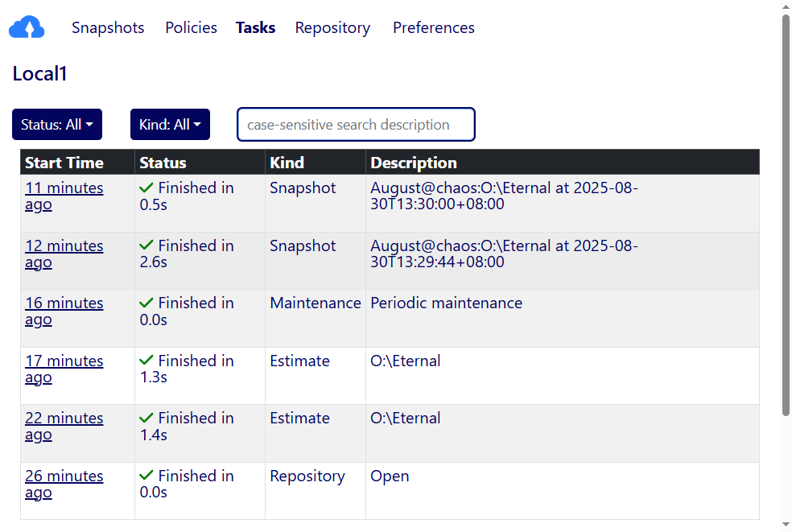Select the Tasks tab
This screenshot has width=792, height=532.
pos(255,28)
